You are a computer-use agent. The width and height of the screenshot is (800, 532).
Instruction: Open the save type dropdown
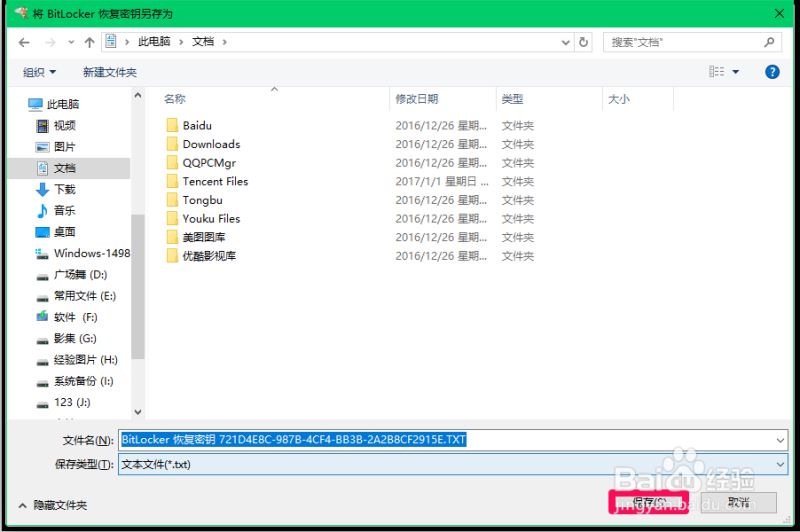[779, 464]
